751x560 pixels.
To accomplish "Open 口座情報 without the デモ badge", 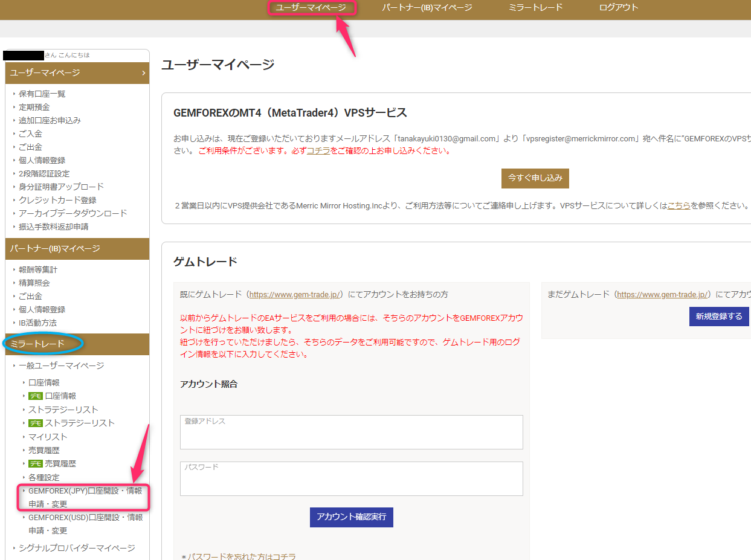I will [x=44, y=382].
